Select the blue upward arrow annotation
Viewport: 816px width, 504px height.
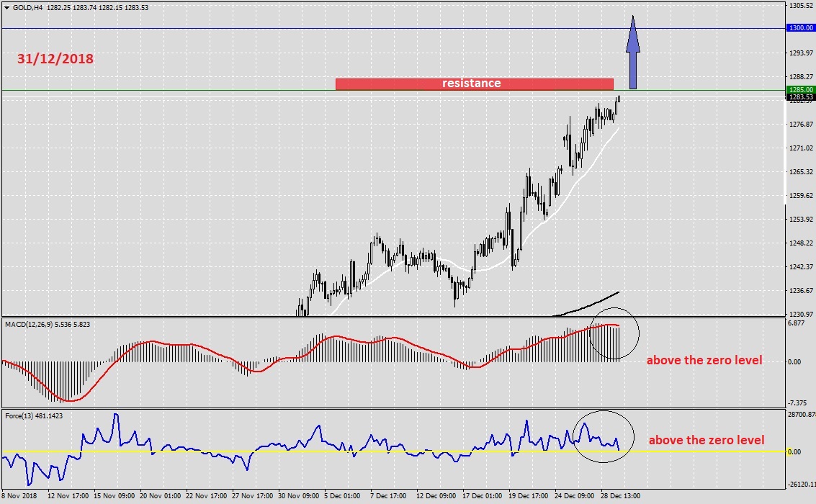tap(633, 52)
